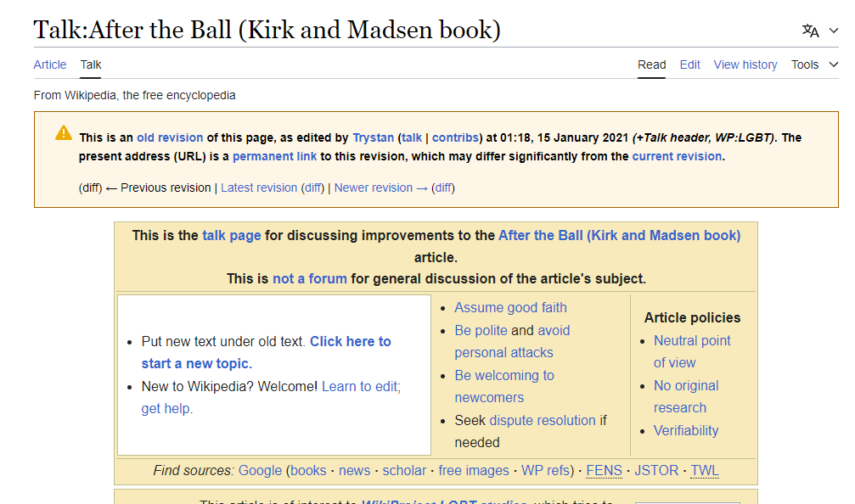
Task: Open the 'not a forum' link
Action: [310, 279]
